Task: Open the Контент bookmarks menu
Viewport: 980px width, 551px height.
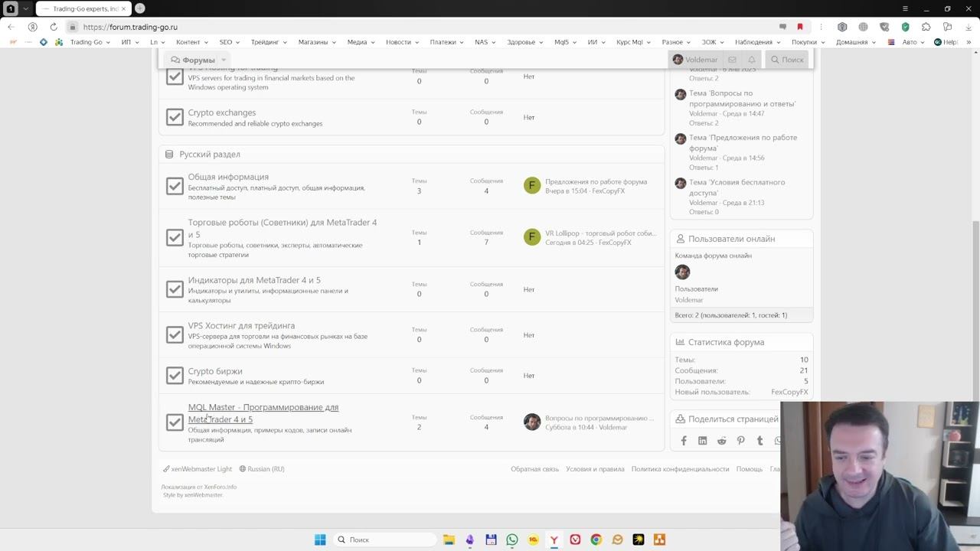Action: pyautogui.click(x=191, y=42)
